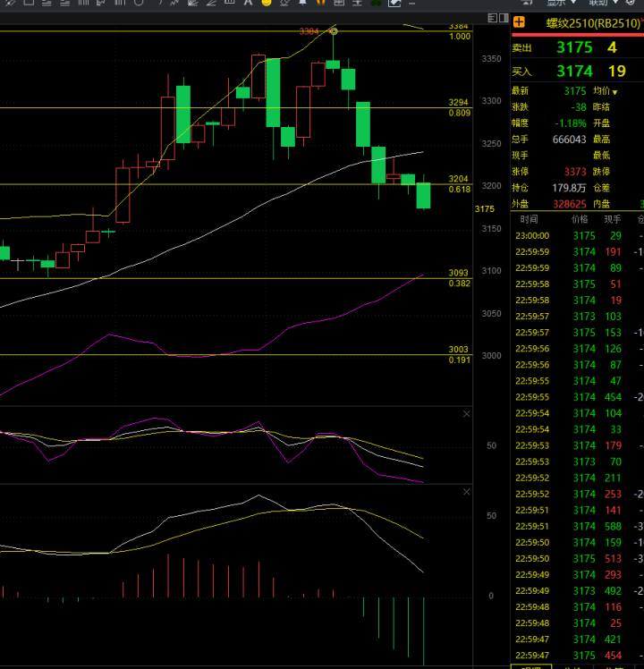Open the 联动 dropdown menu
Viewport: 644px width, 669px height.
[602, 3]
